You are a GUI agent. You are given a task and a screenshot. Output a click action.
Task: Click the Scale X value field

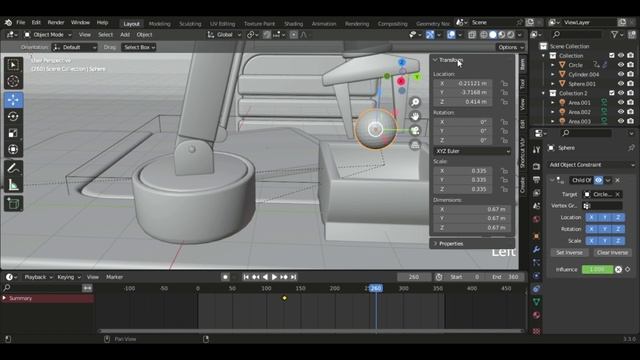tap(462, 171)
